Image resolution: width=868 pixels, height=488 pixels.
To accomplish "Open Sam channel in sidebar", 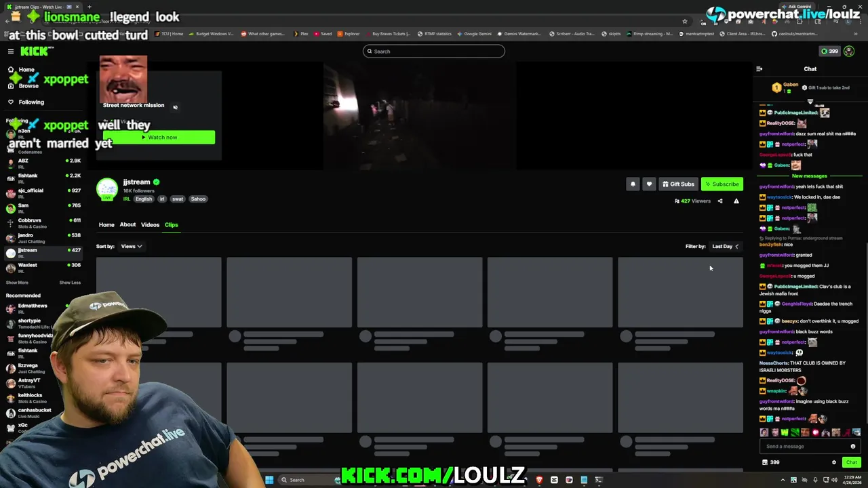I will tap(43, 207).
